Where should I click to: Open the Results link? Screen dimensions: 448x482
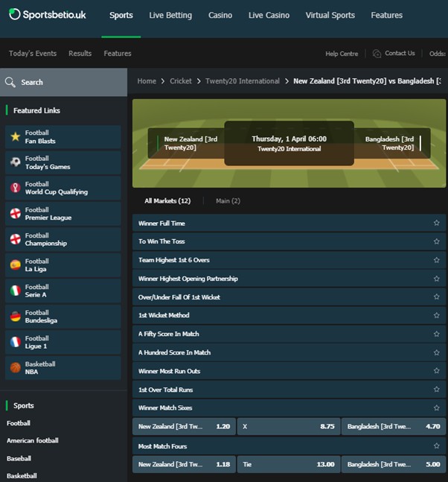pyautogui.click(x=80, y=54)
